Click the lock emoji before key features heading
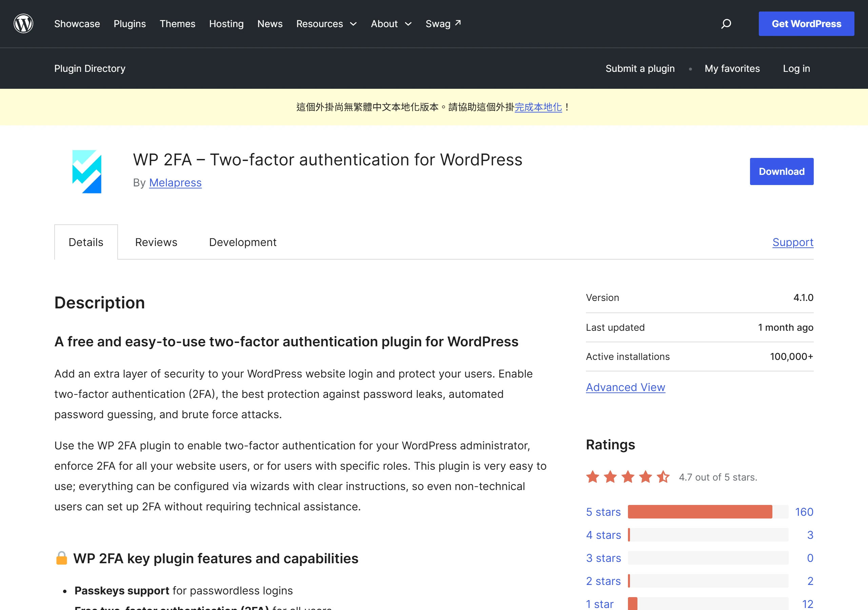 [x=62, y=558]
